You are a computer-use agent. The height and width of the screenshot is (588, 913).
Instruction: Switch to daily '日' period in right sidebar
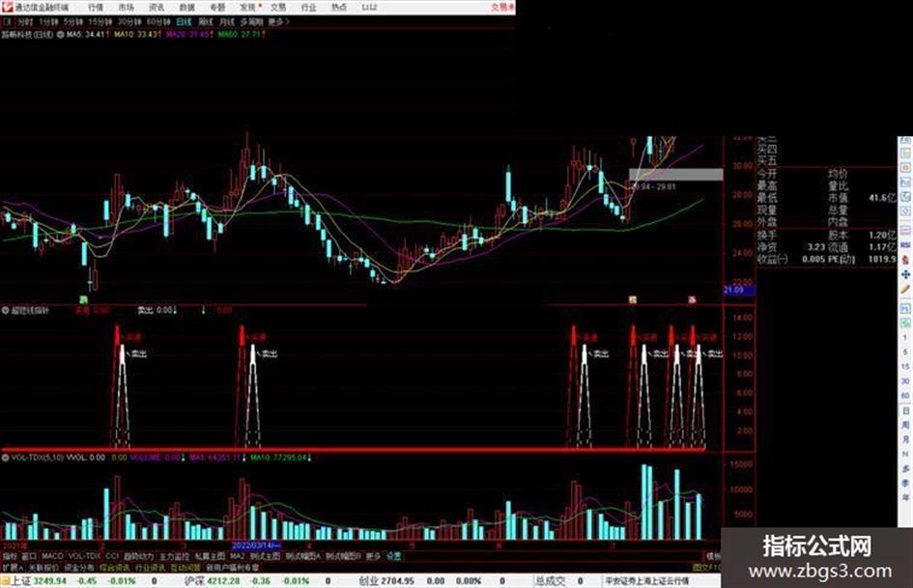click(x=905, y=410)
